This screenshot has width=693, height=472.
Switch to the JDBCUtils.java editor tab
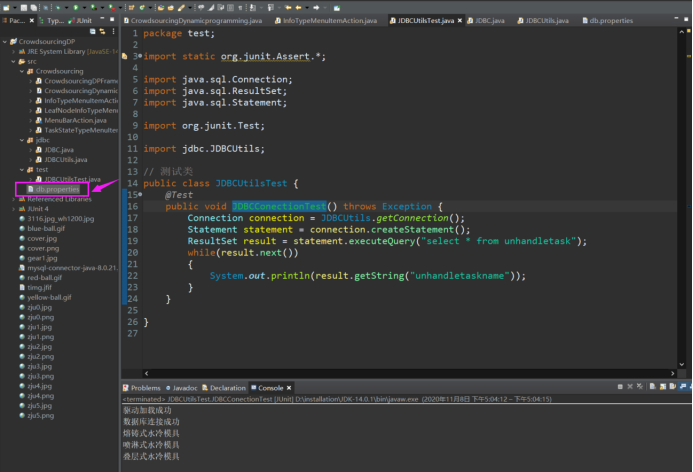(546, 20)
